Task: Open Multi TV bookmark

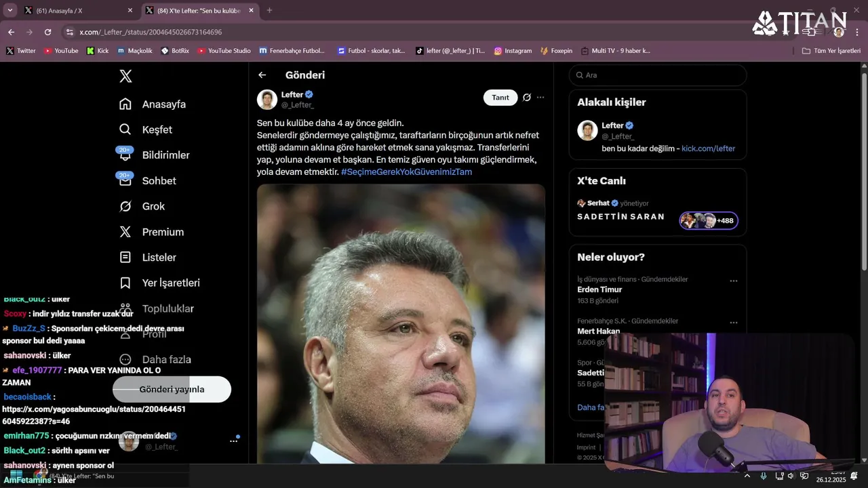Action: [615, 51]
